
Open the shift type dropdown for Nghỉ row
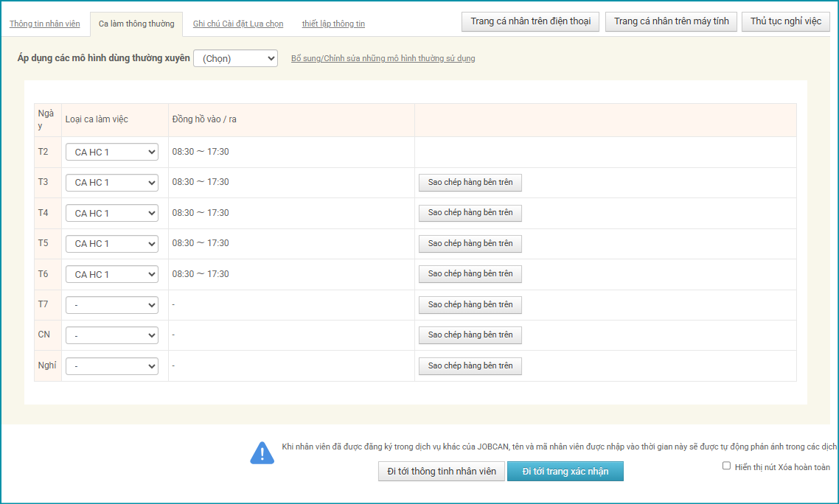112,366
